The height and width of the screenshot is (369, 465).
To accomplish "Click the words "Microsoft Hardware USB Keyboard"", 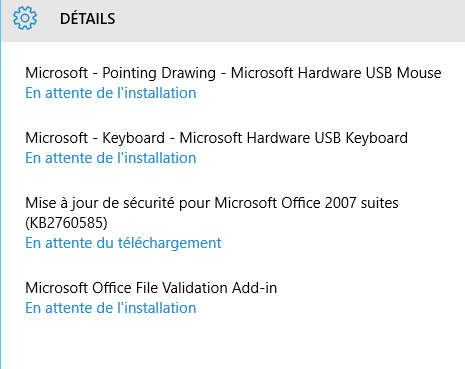I will (294, 138).
